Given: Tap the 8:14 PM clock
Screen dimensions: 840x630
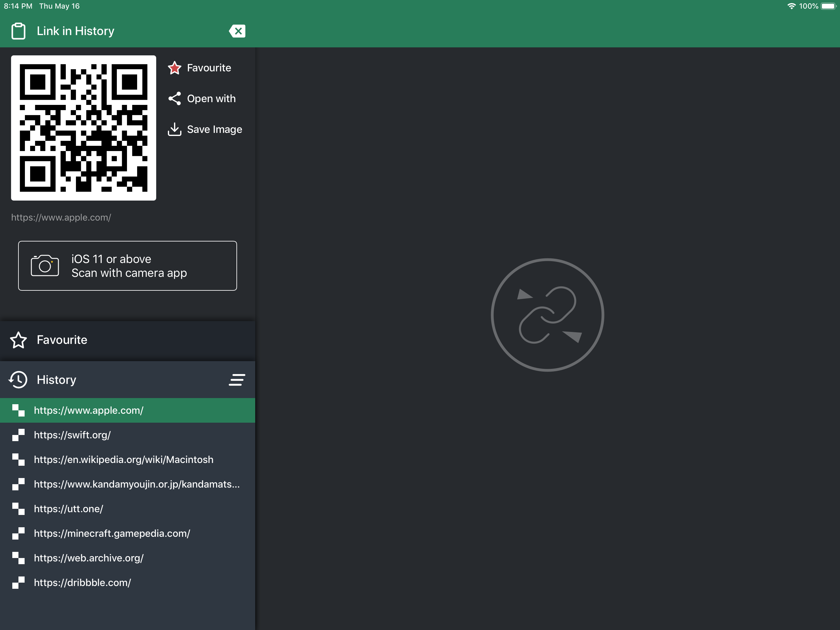Looking at the screenshot, I should coord(18,6).
